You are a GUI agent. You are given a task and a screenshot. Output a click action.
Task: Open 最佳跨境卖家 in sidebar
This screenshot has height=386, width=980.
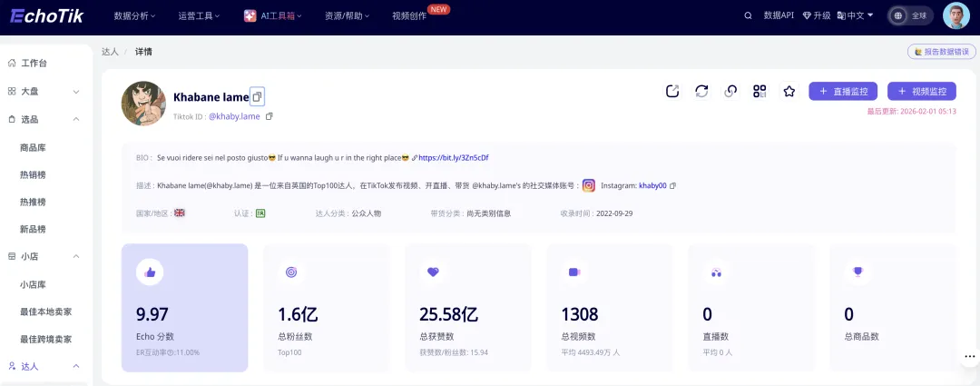click(x=45, y=339)
